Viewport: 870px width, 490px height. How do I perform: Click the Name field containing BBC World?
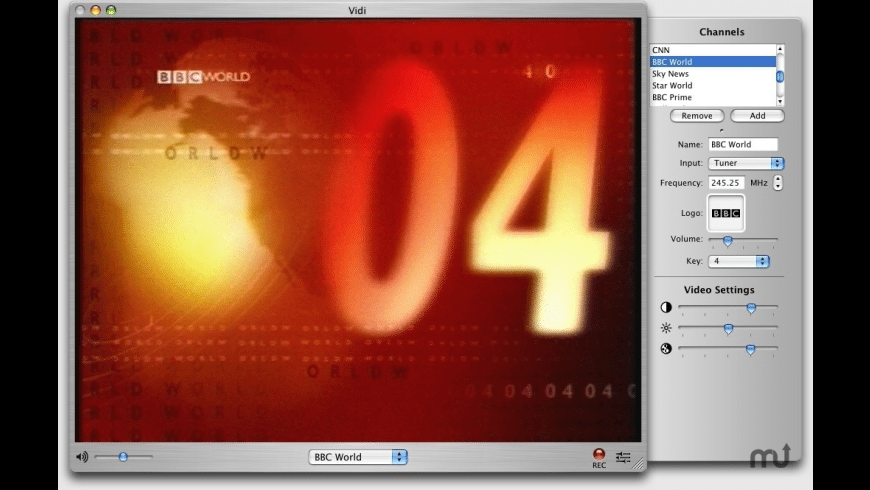point(743,144)
